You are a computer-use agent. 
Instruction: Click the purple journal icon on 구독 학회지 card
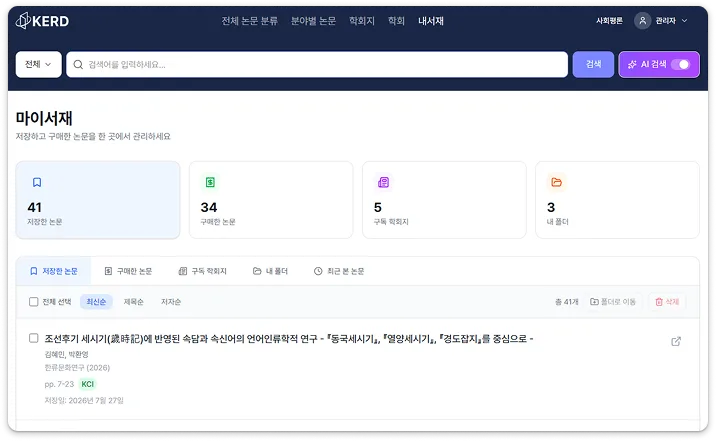[x=383, y=182]
